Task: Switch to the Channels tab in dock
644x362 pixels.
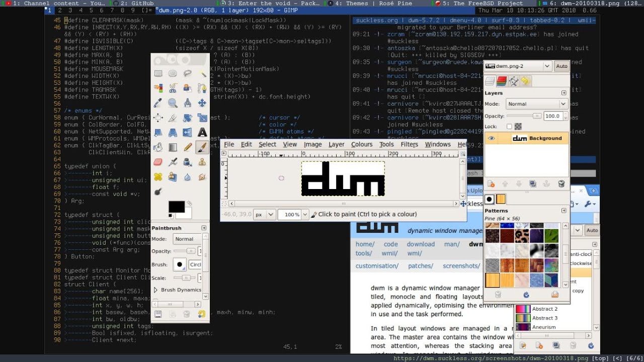Action: click(502, 81)
